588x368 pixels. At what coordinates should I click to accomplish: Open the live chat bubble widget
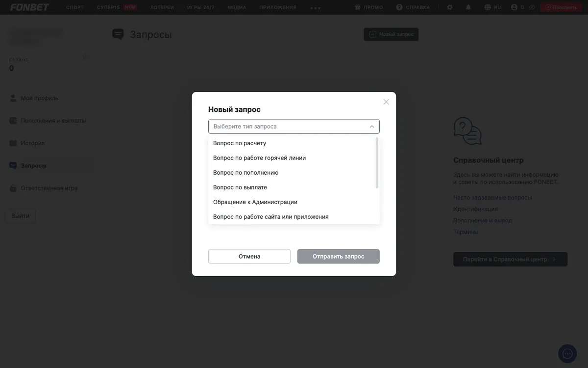coord(567,353)
